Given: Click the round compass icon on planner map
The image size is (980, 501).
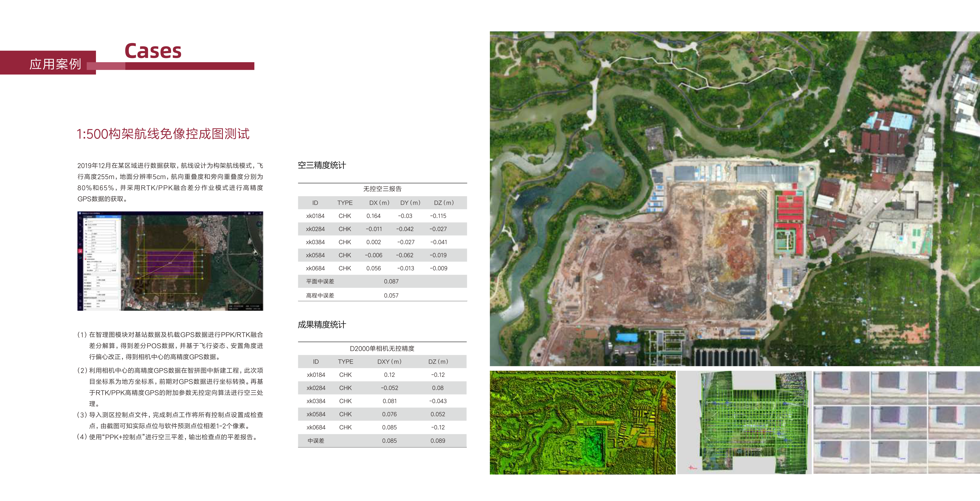Looking at the screenshot, I should (x=259, y=224).
